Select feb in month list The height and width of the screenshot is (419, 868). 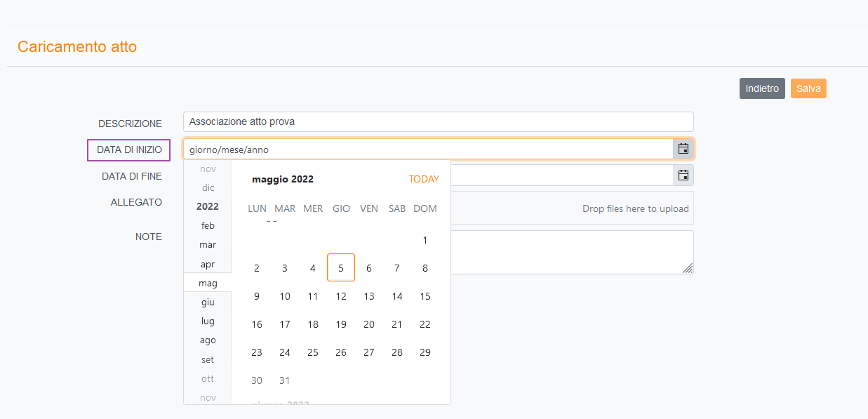pos(208,225)
